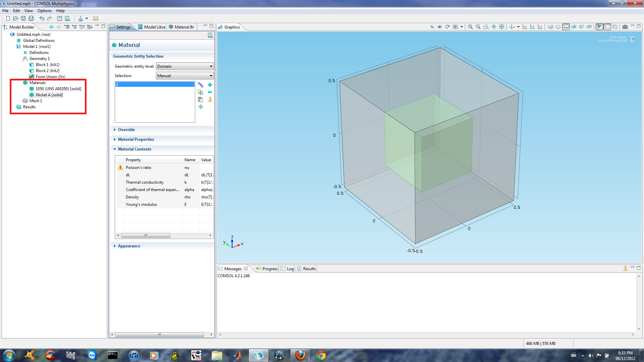Take a snapshot with the camera icon
This screenshot has width=644, height=362.
point(625,27)
